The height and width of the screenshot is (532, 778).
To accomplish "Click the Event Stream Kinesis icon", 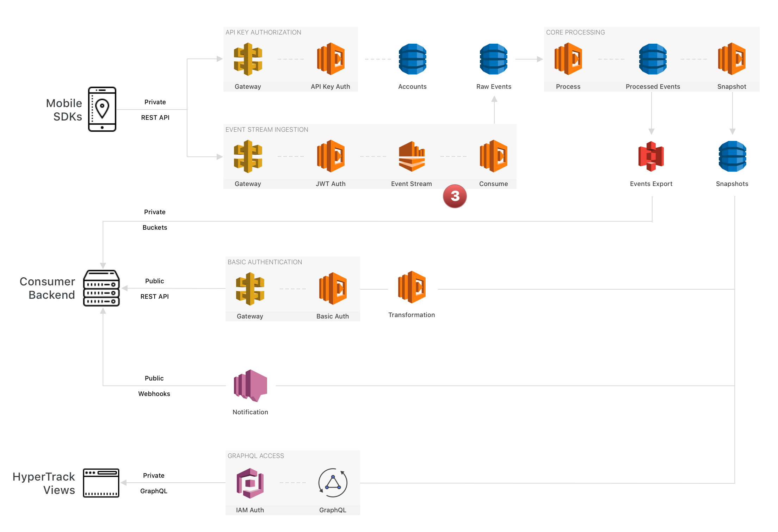I will click(x=412, y=156).
